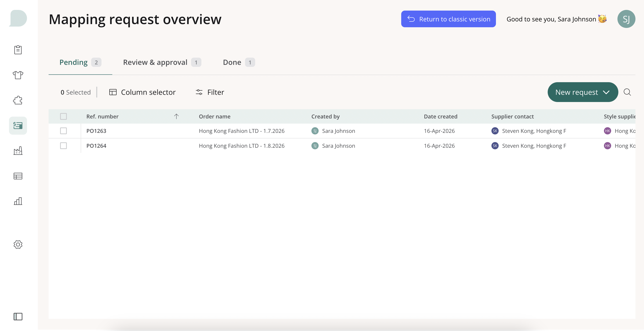
Task: Expand the New request dropdown
Action: [x=583, y=92]
